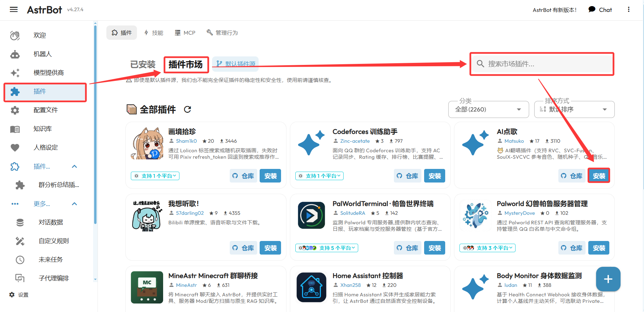Switch to the MCP tab

coord(185,33)
